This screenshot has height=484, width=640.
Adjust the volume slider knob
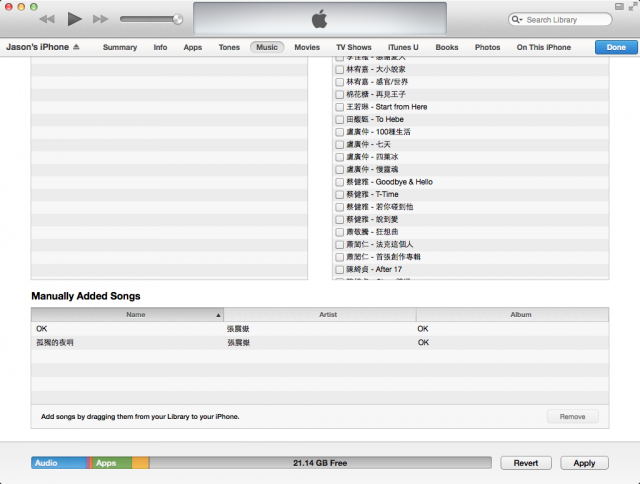click(178, 19)
